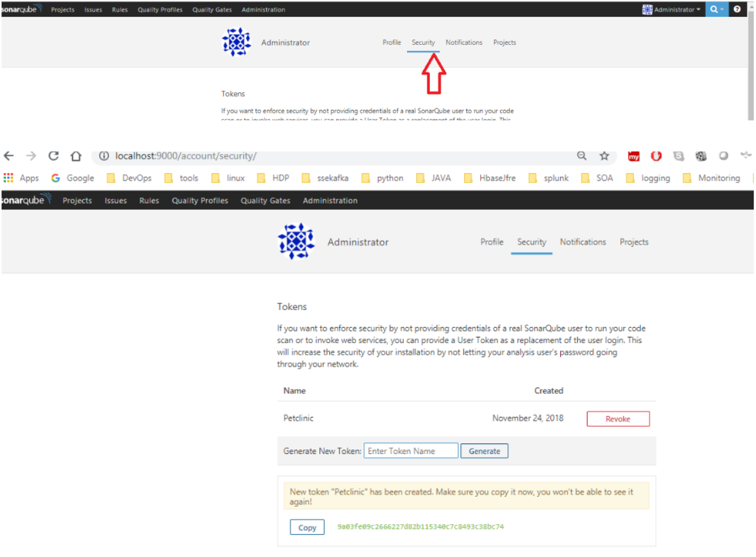This screenshot has height=557, width=756.
Task: Reload the localhost:9000 page
Action: tap(53, 155)
